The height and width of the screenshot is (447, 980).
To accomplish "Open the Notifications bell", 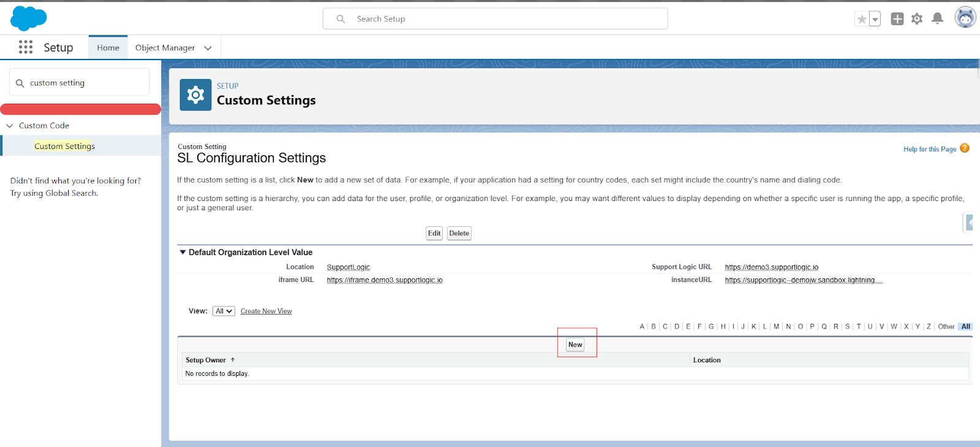I will [937, 19].
